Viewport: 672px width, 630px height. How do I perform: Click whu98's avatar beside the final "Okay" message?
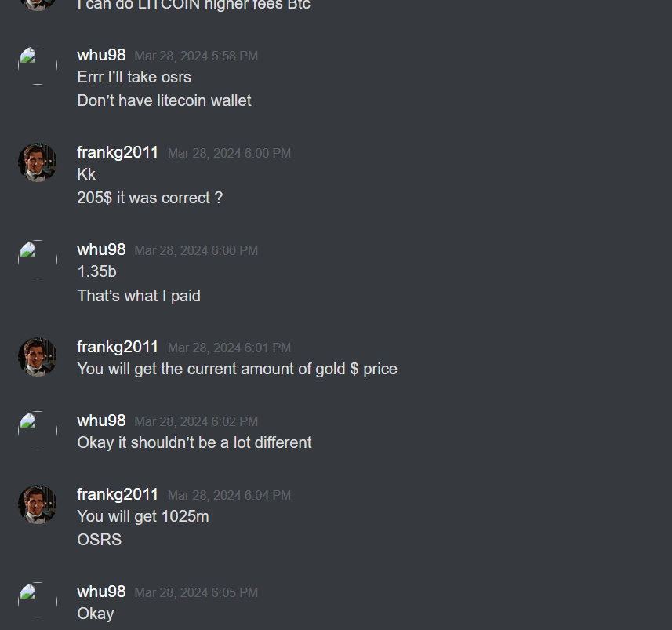(x=38, y=602)
